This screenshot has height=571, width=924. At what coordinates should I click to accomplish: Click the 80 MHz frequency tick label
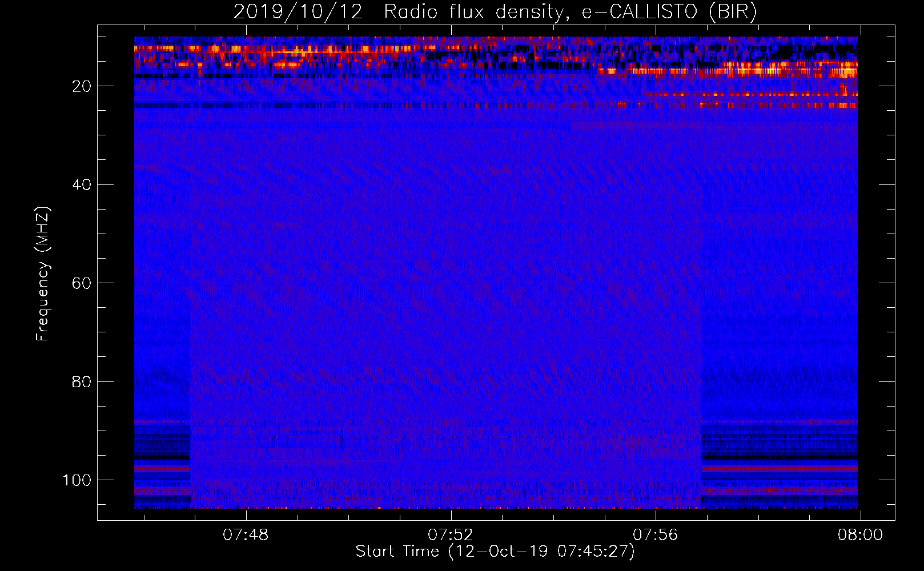pos(82,381)
